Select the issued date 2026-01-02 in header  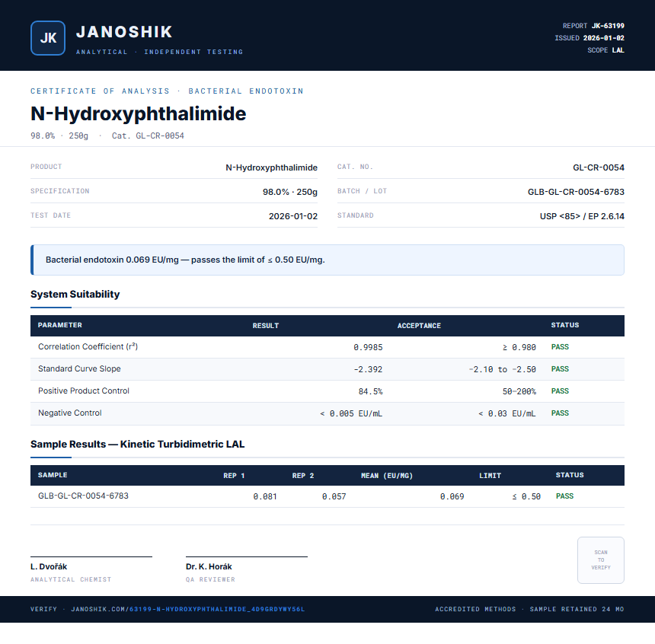click(x=604, y=38)
